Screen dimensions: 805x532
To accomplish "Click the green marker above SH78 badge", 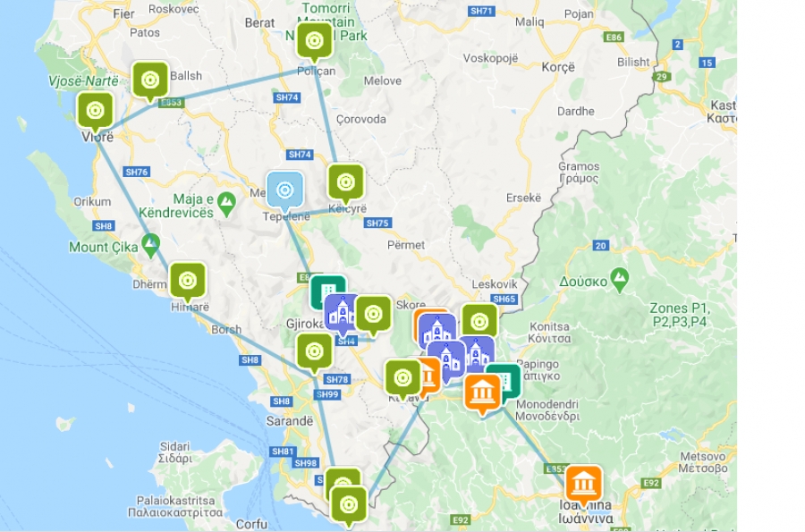I will click(314, 352).
